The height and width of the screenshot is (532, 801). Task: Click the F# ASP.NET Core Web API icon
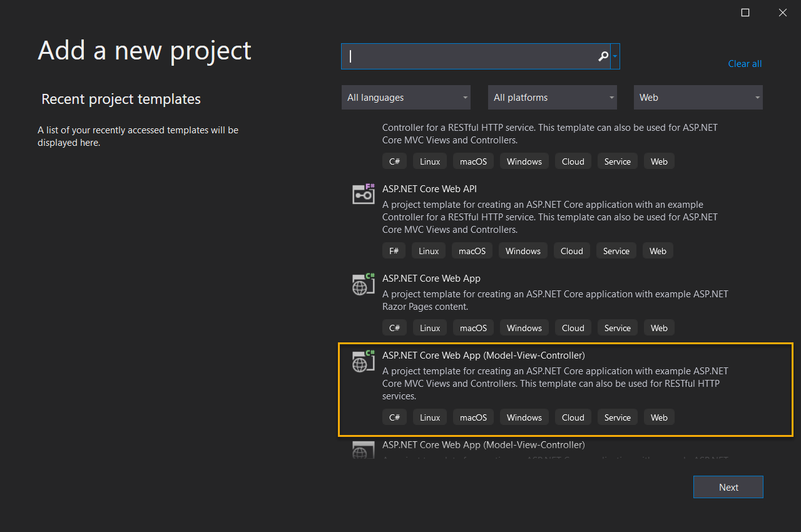(363, 194)
